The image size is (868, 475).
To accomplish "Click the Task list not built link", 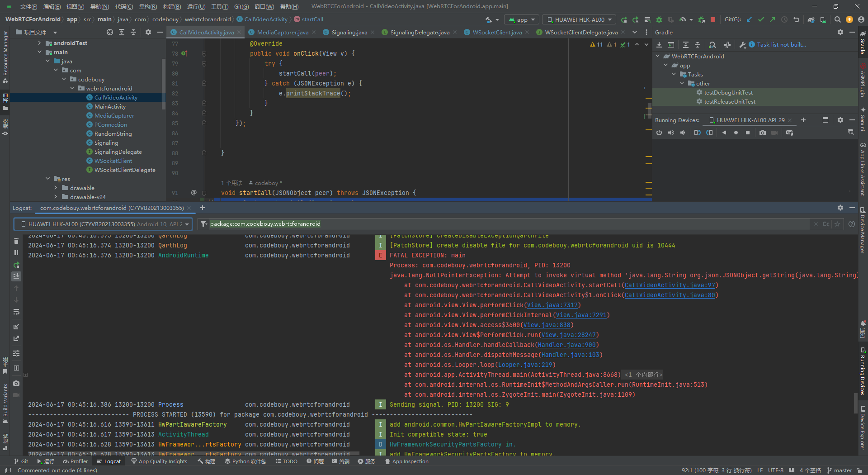I will 781,45.
